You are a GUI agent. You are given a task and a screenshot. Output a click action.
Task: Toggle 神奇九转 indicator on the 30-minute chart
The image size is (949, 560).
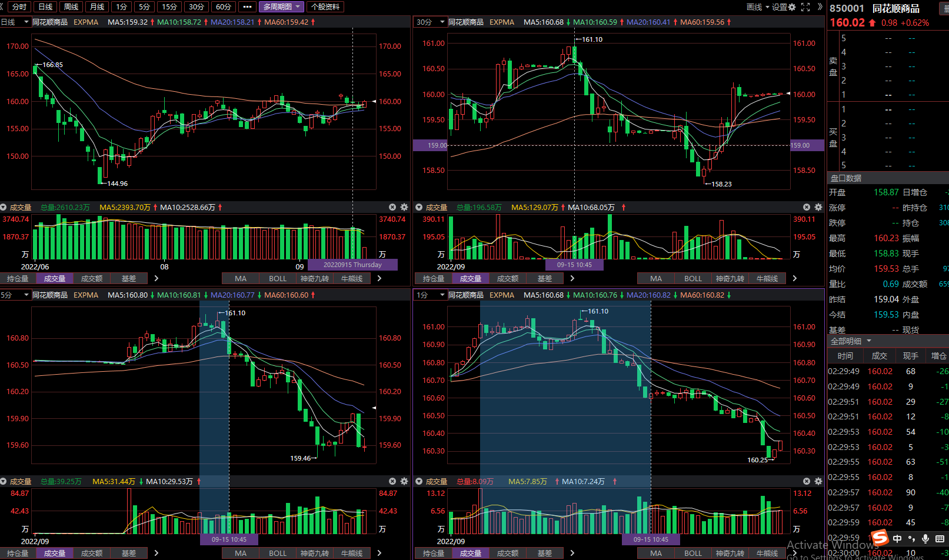[x=730, y=278]
